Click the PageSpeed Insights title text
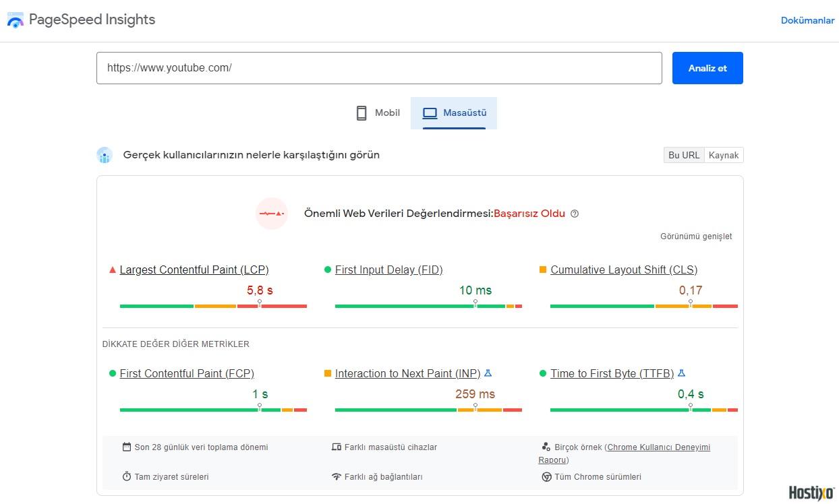 click(92, 20)
